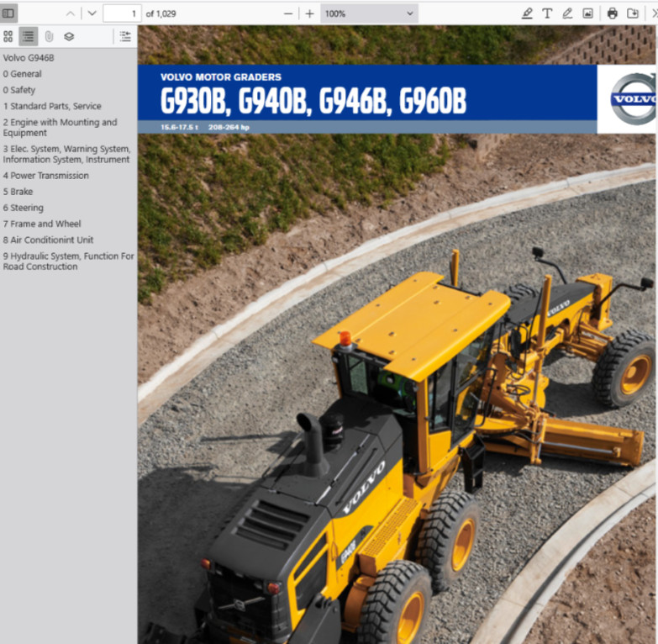
Task: Jump to 6 Steering section
Action: click(23, 208)
